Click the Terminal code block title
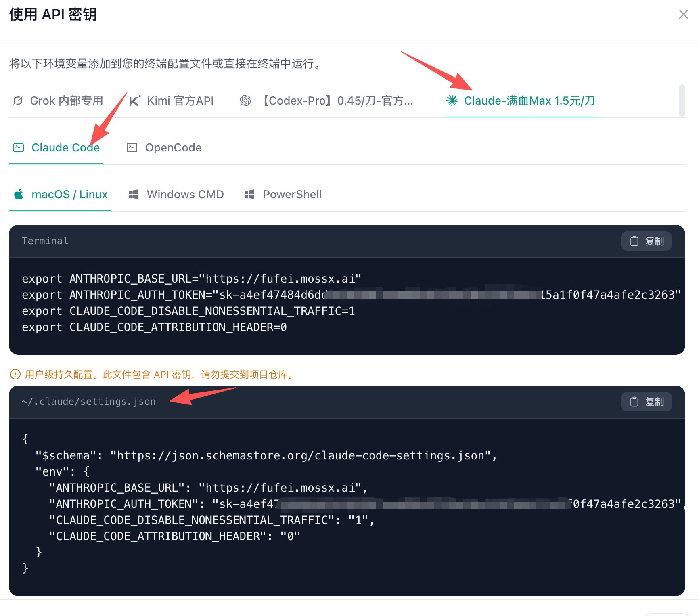Screen dimensions: 699x616 click(x=45, y=241)
